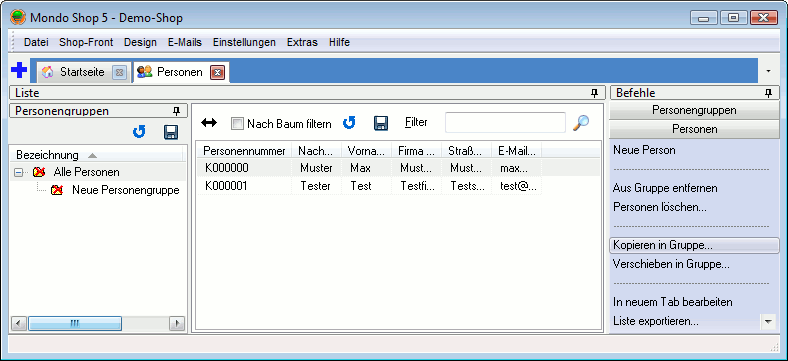Expand Befehle list with down arrow

point(767,321)
